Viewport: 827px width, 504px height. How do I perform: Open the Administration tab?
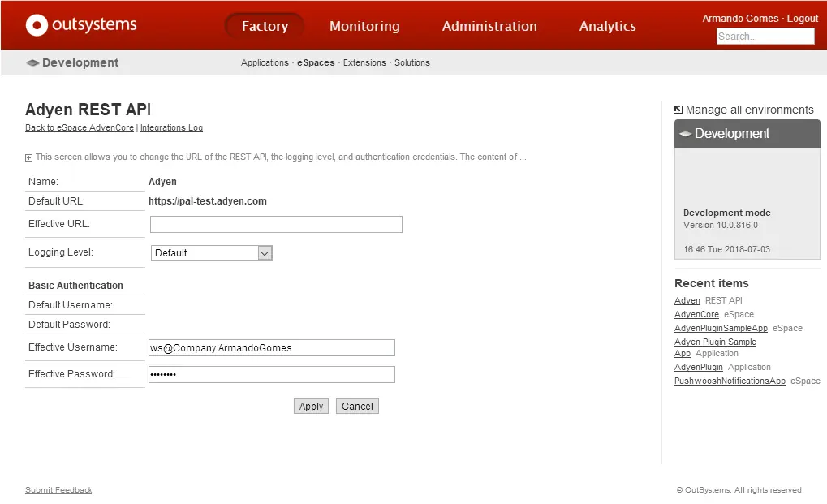tap(489, 26)
